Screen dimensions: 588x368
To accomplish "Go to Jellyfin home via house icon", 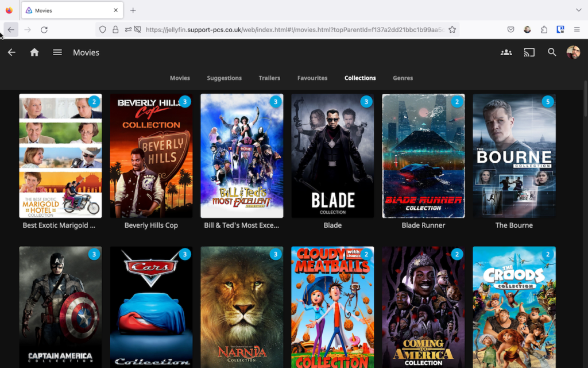I will tap(34, 52).
